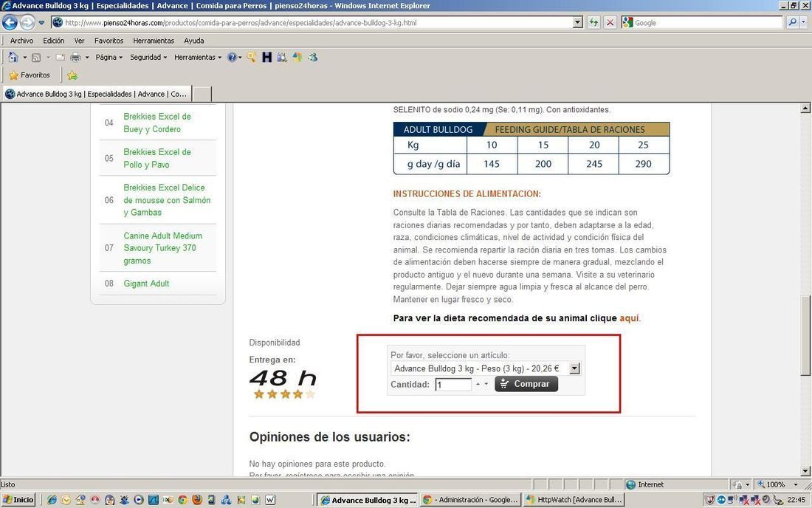The height and width of the screenshot is (508, 812).
Task: Open the Edición menu
Action: click(54, 41)
